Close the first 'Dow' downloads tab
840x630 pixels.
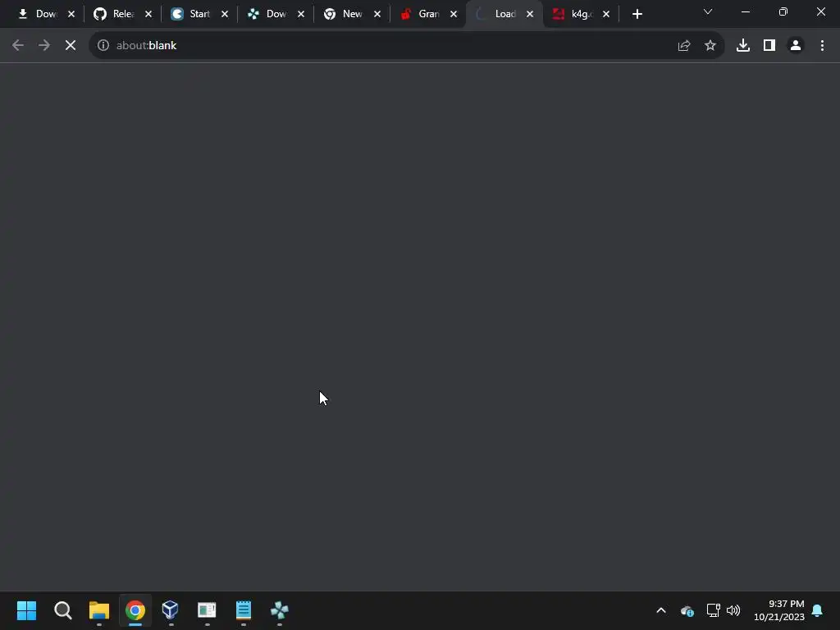pos(71,15)
